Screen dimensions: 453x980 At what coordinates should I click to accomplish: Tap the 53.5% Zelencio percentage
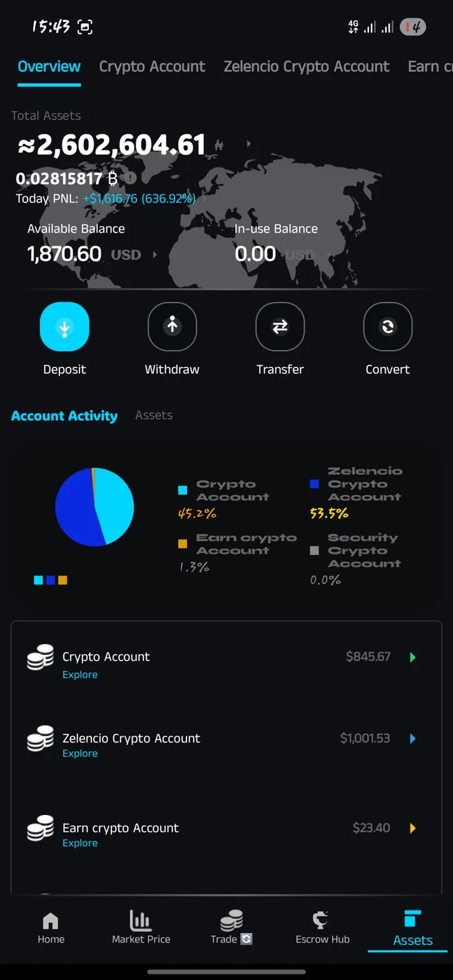[329, 514]
